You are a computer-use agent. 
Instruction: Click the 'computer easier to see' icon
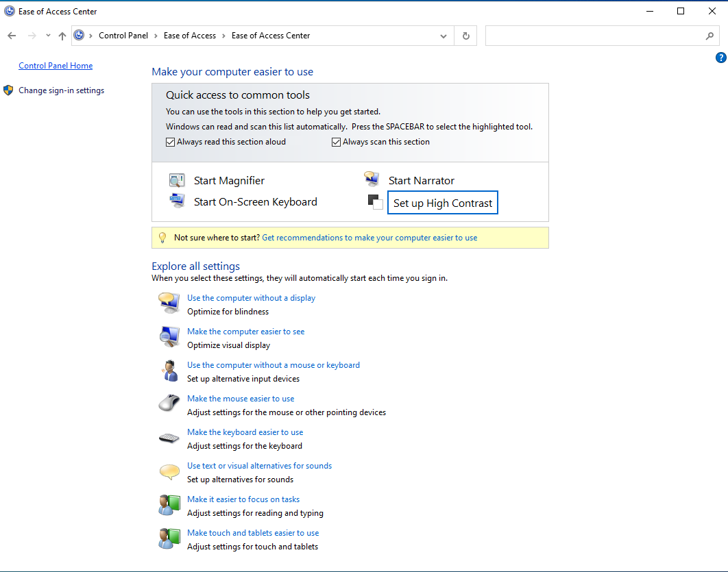[169, 337]
